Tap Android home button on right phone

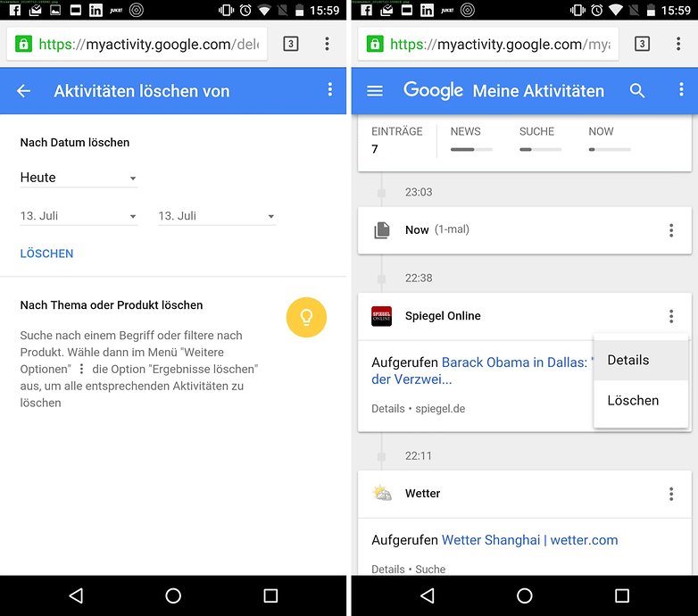click(524, 595)
